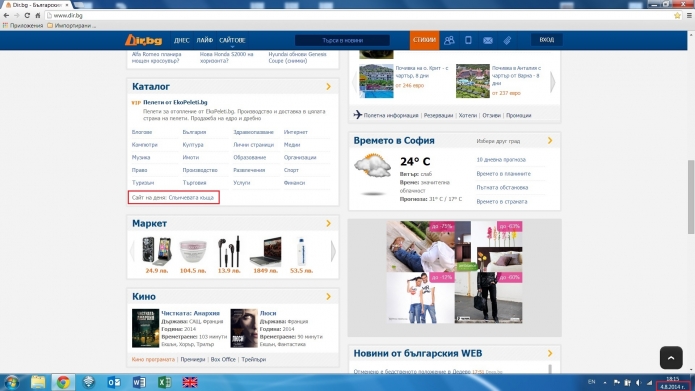Select the ЛАЙФ menu item
Screen dimensions: 695x391
[x=204, y=40]
